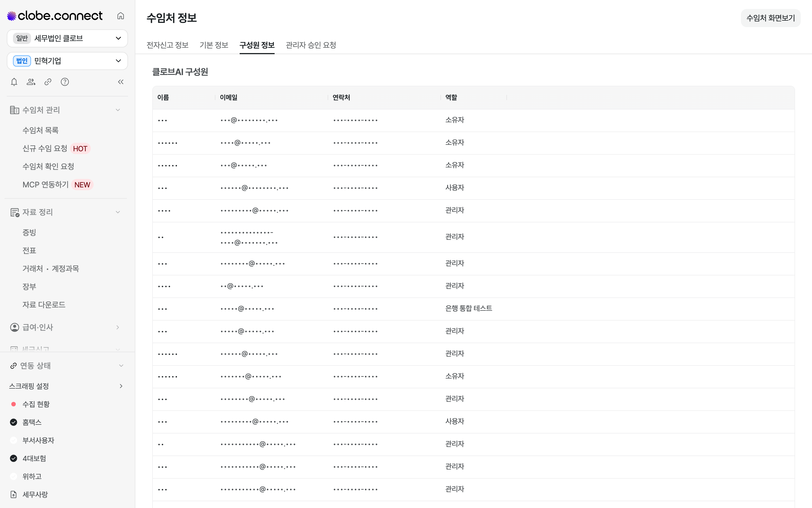Open 신규 수임 요청 menu item

(45, 148)
